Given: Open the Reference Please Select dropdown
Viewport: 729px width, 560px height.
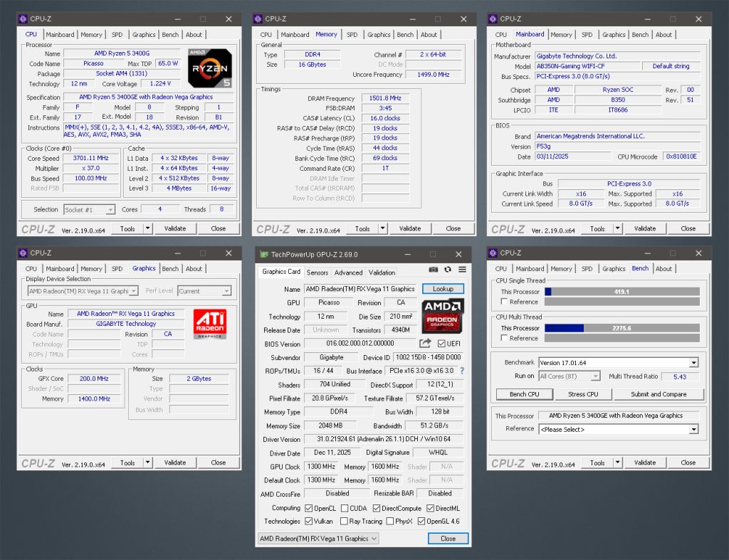Looking at the screenshot, I should 619,429.
